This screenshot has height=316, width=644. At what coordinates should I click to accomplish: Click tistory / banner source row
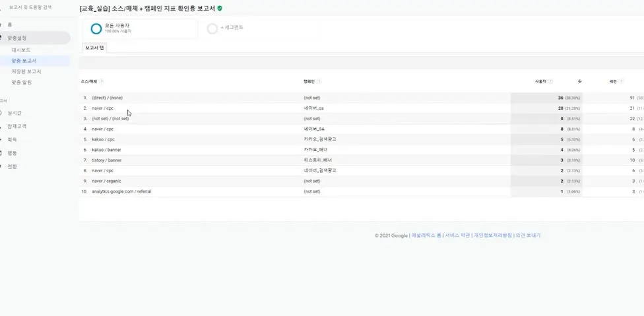(107, 160)
